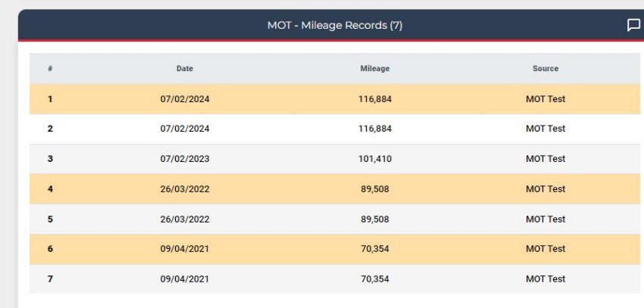
Task: Click MOT Test source in row 3
Action: click(x=546, y=159)
